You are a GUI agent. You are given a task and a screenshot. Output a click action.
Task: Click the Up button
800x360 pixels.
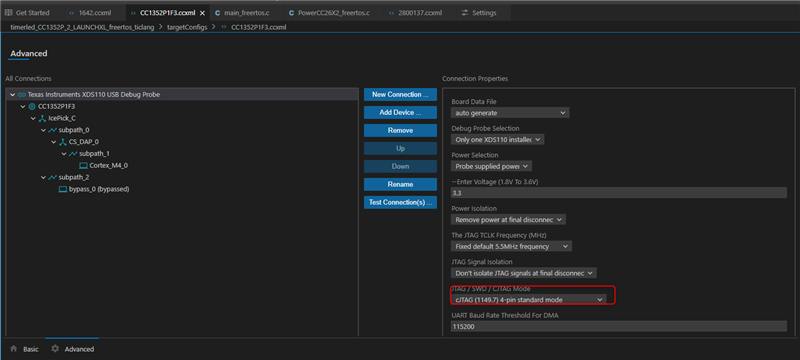click(x=401, y=148)
